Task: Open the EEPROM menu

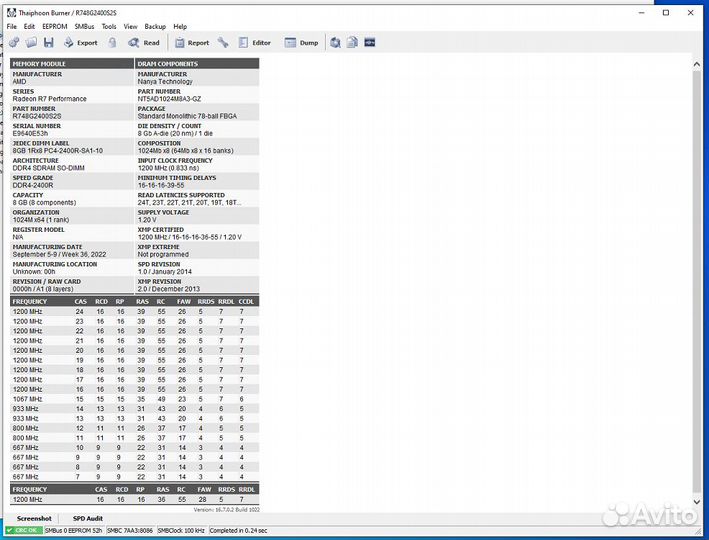Action: point(54,26)
